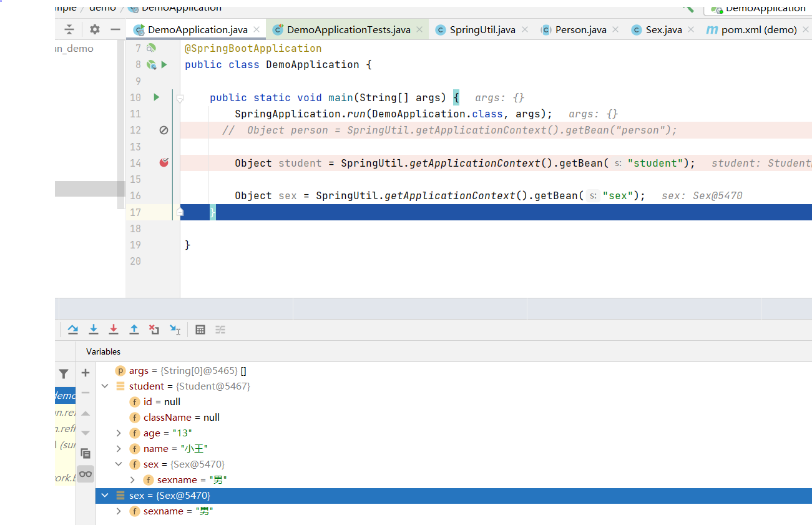Click the Step Out debug icon
Viewport: 812px width, 525px height.
pos(134,330)
